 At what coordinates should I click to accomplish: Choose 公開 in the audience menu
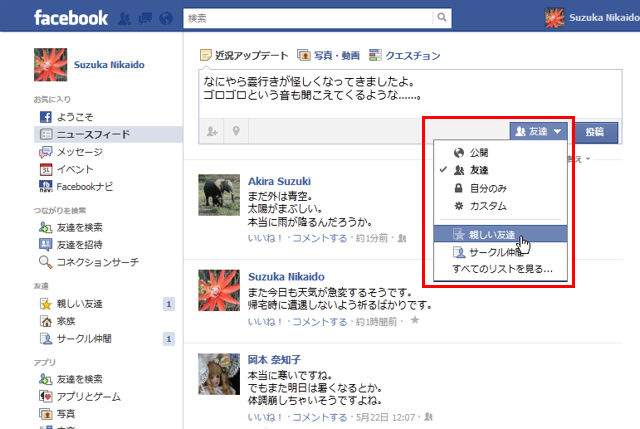[x=500, y=153]
